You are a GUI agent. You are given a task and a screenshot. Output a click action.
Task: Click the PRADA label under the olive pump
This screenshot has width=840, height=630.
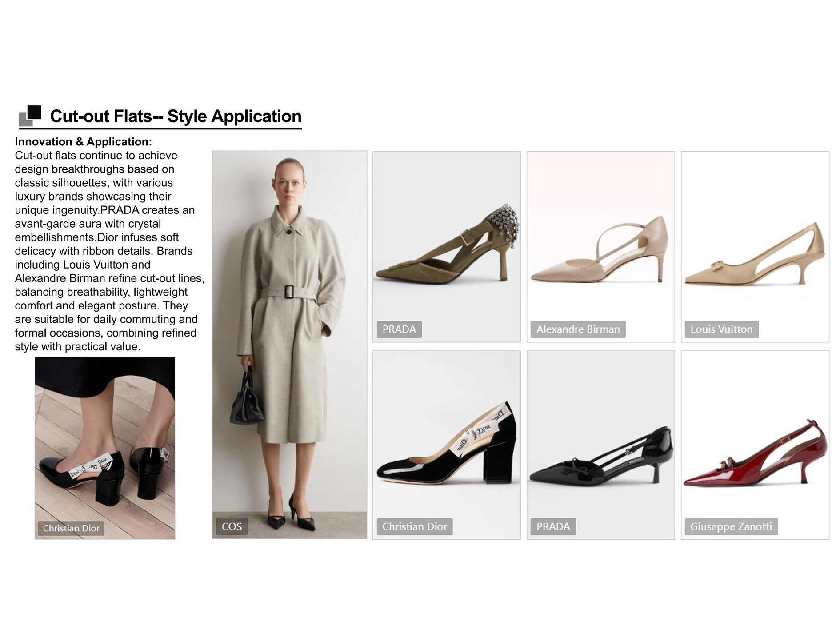400,329
